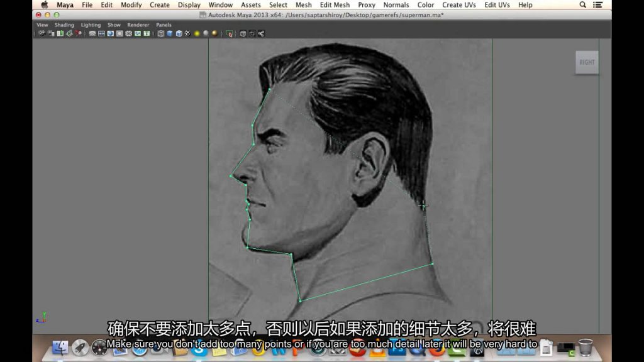Click the high quality gold sphere icon
644x362 pixels.
(214, 34)
